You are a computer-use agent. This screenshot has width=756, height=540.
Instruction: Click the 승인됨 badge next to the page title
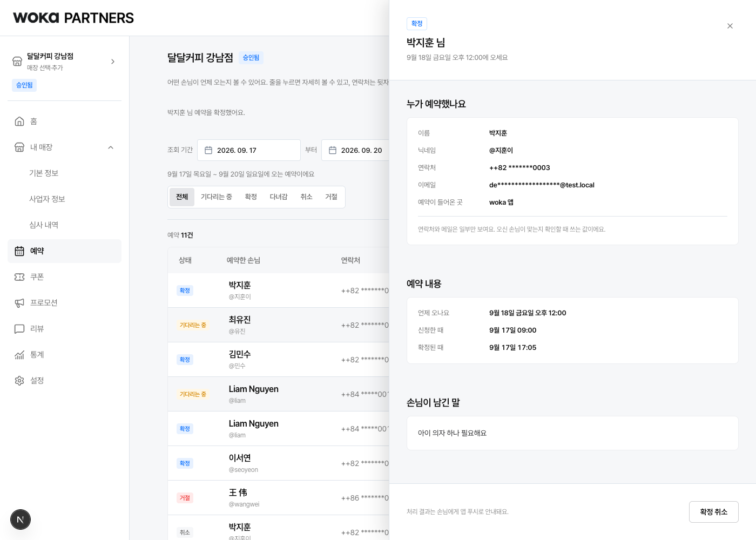coord(251,58)
